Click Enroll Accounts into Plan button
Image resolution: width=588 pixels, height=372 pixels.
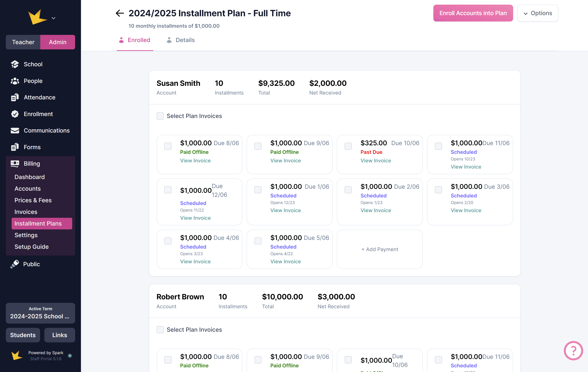coord(473,13)
